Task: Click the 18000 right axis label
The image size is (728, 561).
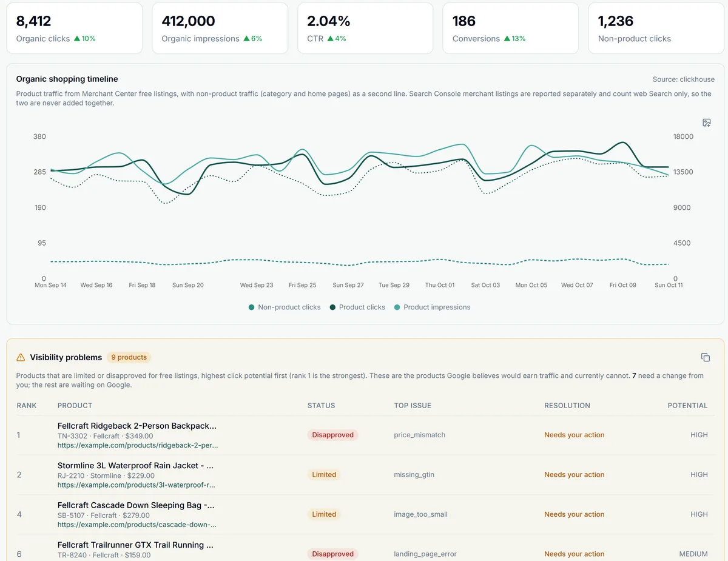Action: (683, 137)
